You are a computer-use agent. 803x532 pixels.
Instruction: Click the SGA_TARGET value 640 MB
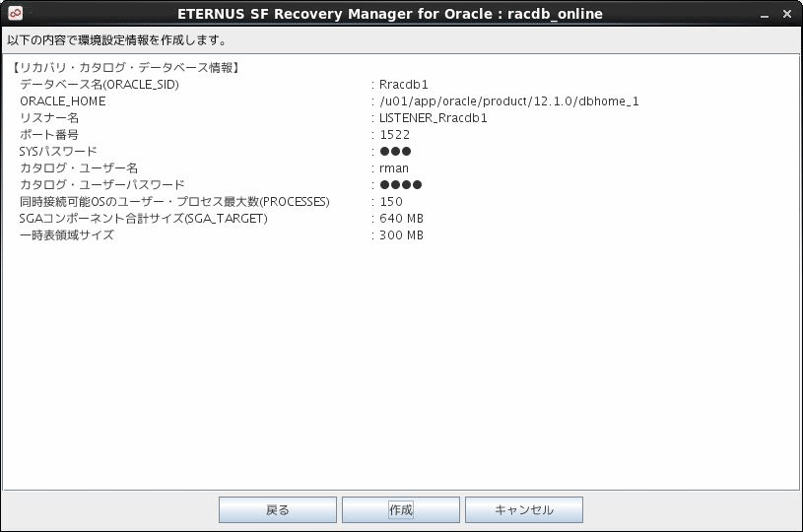402,219
